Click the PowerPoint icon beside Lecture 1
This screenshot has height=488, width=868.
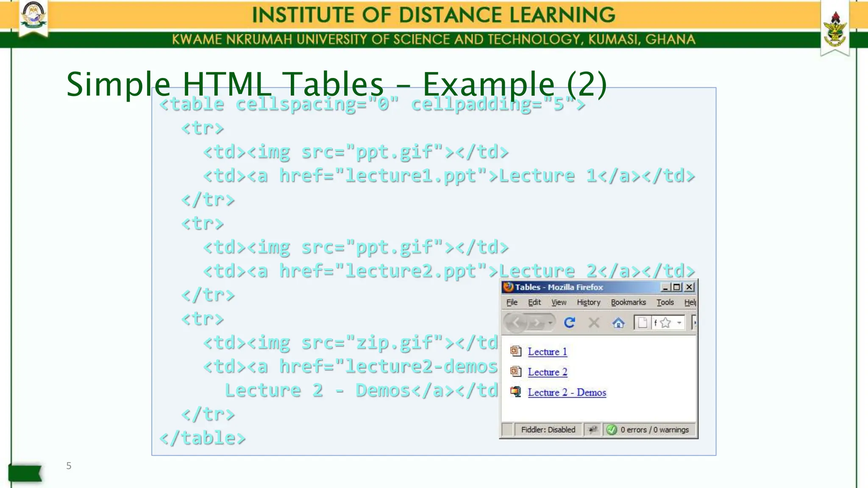[x=515, y=351]
